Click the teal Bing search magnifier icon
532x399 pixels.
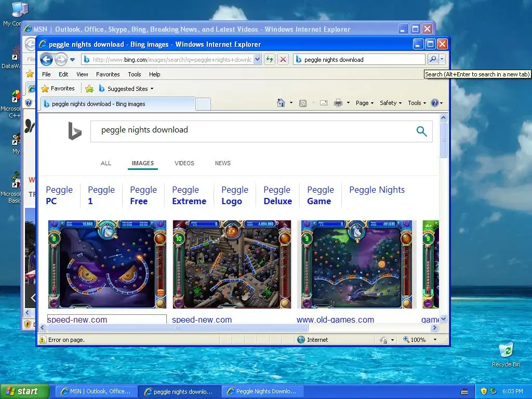421,131
